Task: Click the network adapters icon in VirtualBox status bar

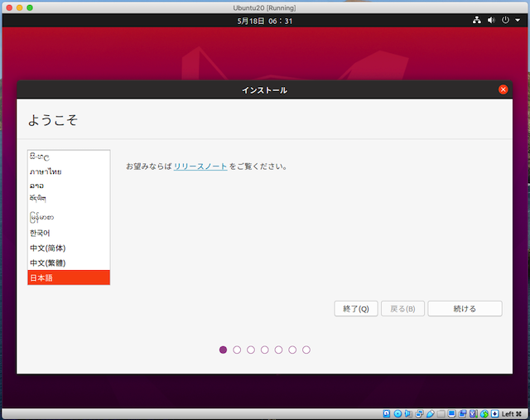Action: tap(420, 413)
